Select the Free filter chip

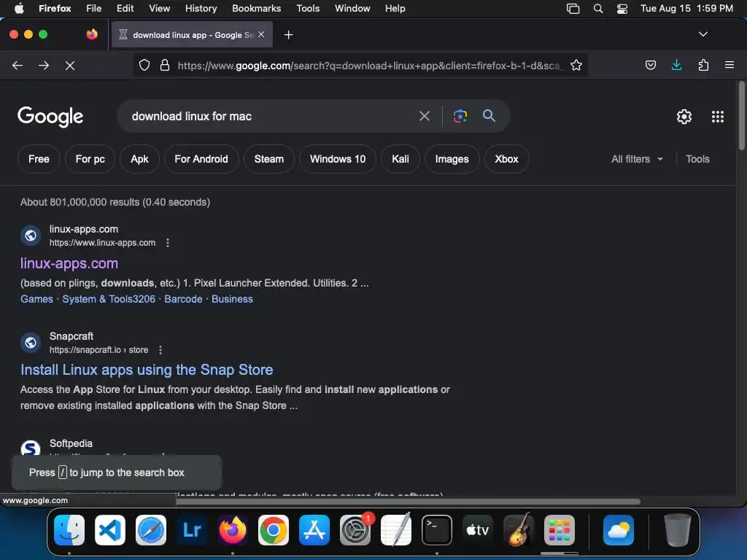pyautogui.click(x=39, y=159)
